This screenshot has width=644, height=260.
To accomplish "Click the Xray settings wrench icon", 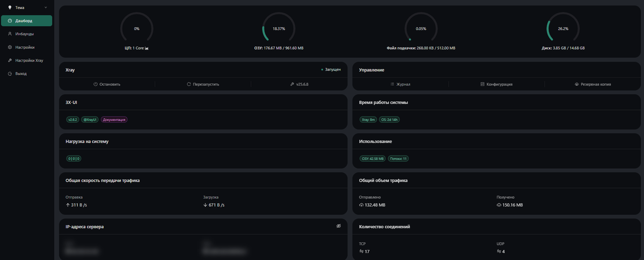I will coord(10,61).
